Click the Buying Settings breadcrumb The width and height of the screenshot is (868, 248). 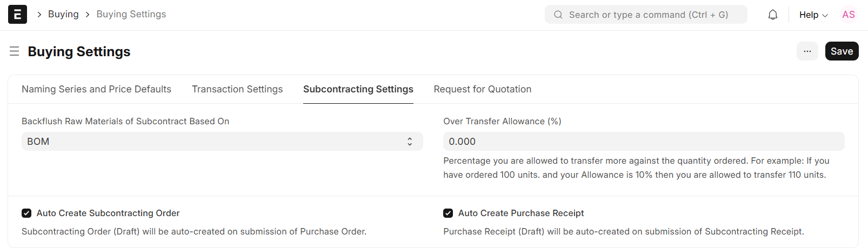[131, 14]
